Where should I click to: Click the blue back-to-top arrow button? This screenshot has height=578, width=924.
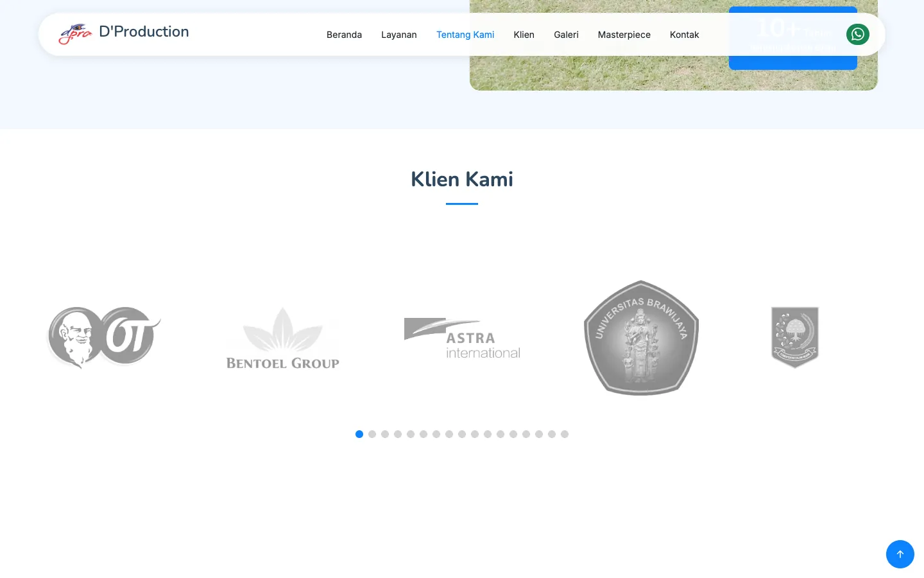tap(900, 554)
